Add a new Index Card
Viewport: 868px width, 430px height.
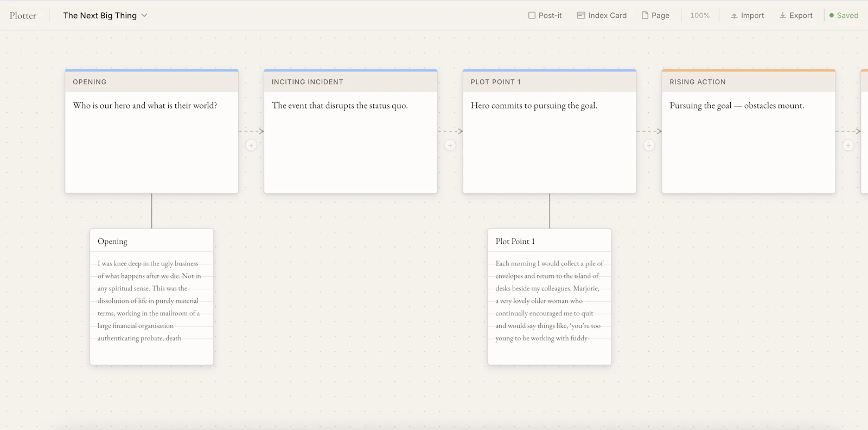[602, 15]
